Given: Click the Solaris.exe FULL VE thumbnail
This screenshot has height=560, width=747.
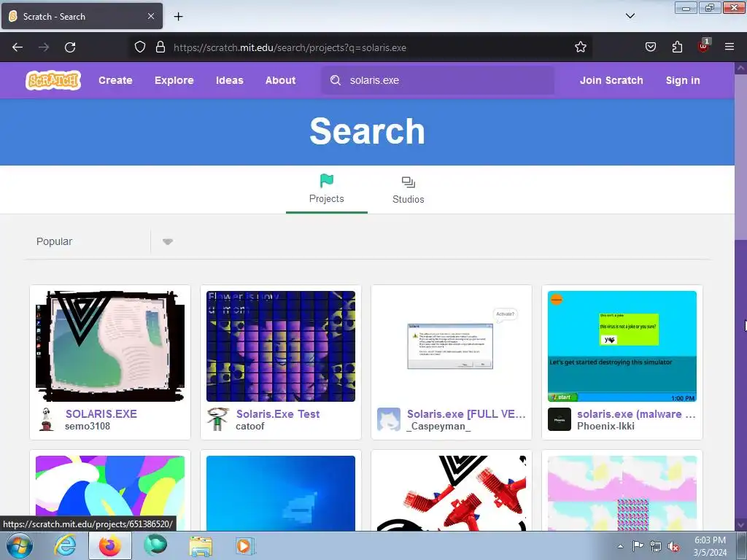Looking at the screenshot, I should 451,346.
